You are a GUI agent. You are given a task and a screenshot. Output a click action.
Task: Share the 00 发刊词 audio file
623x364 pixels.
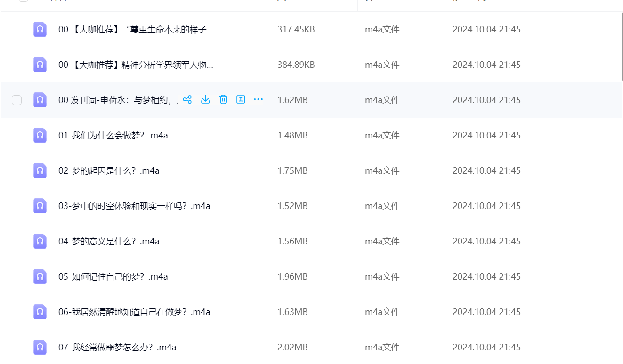click(187, 99)
